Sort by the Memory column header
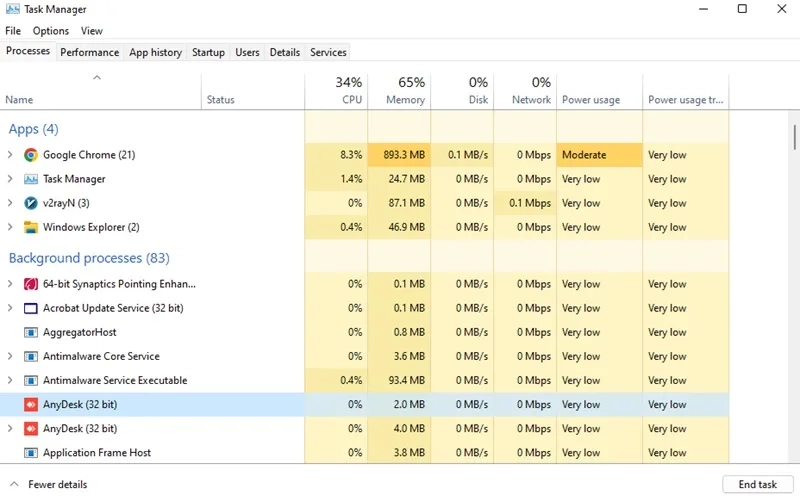This screenshot has height=501, width=800. click(x=399, y=91)
